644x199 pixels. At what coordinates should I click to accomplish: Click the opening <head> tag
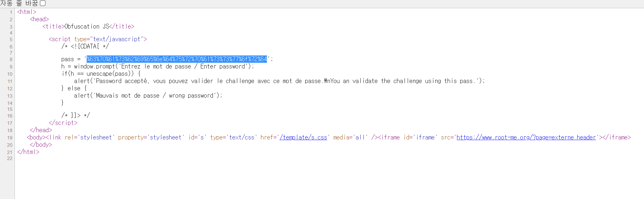39,19
